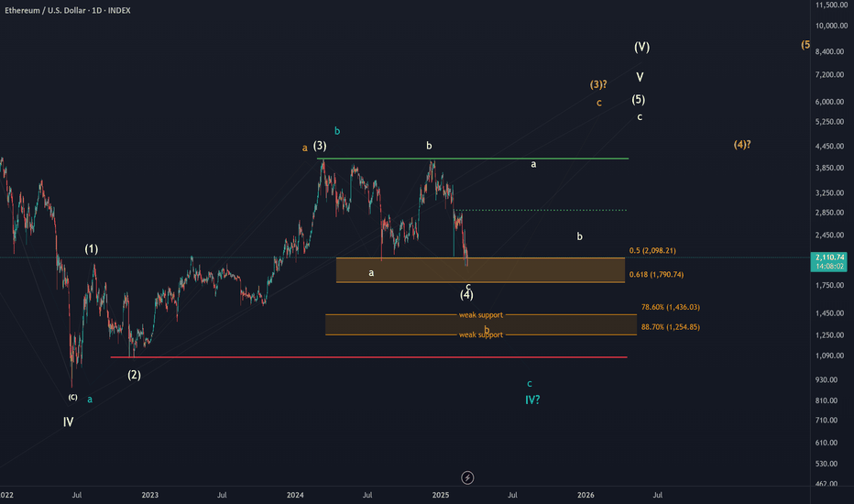Select the white (4) wave label
Image resolution: width=854 pixels, height=504 pixels.
click(x=466, y=295)
